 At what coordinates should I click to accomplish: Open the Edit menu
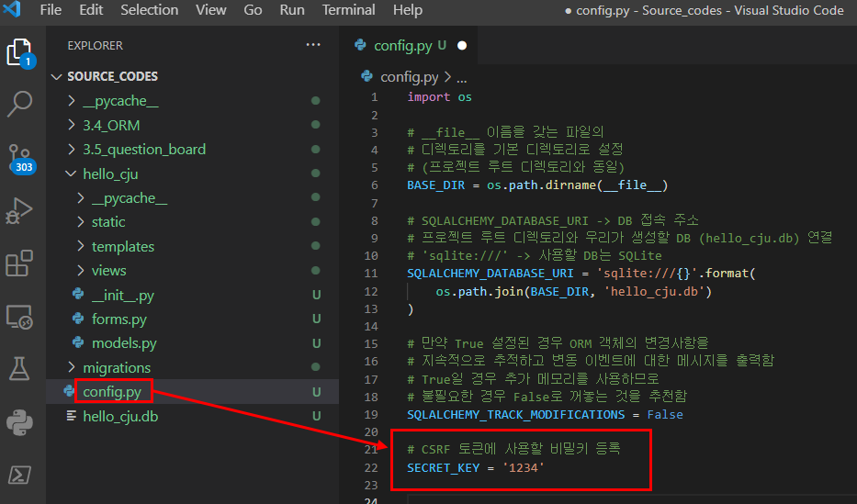[x=91, y=10]
